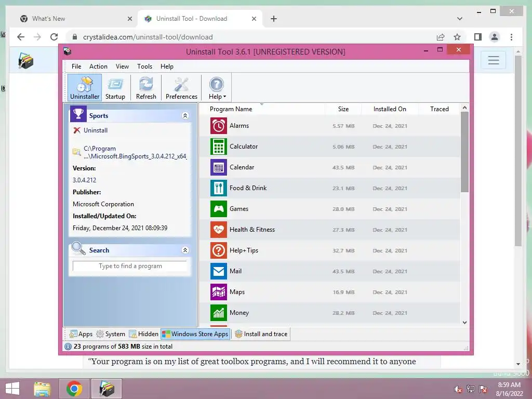
Task: Open the Chrome three-dot menu
Action: click(x=511, y=37)
